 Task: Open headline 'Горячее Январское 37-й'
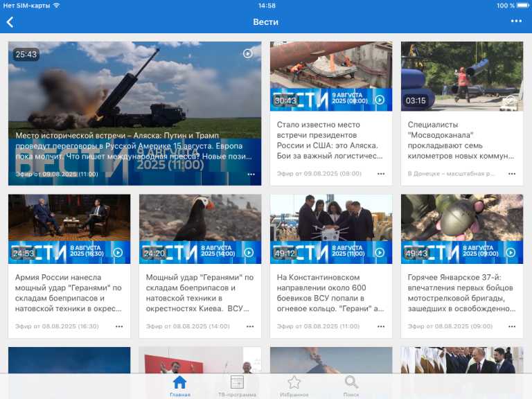461,293
